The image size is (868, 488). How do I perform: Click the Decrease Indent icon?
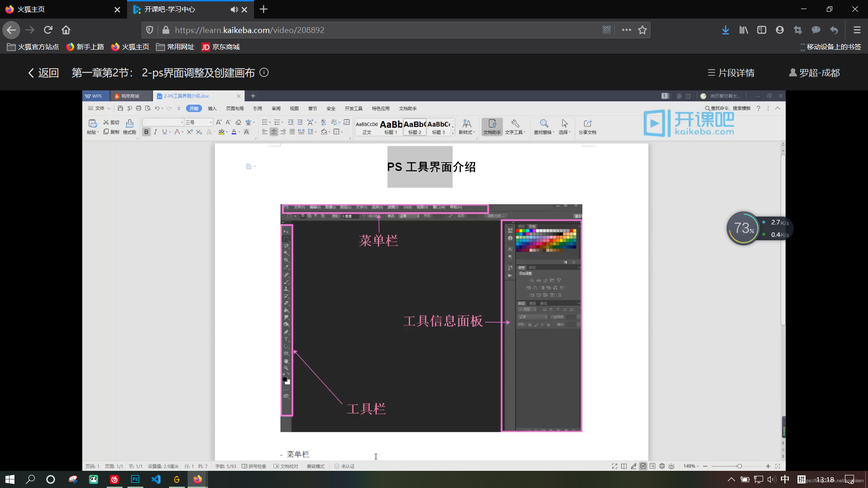pos(291,122)
